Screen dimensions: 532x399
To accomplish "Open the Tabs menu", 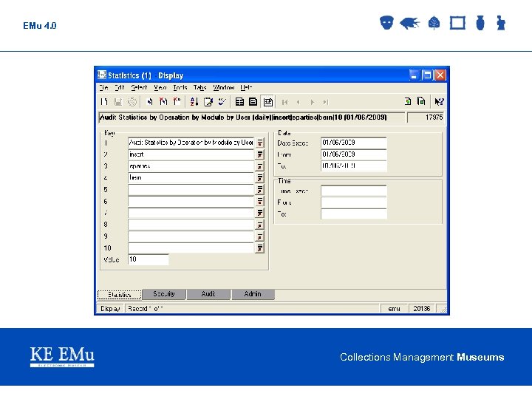I will pyautogui.click(x=199, y=87).
